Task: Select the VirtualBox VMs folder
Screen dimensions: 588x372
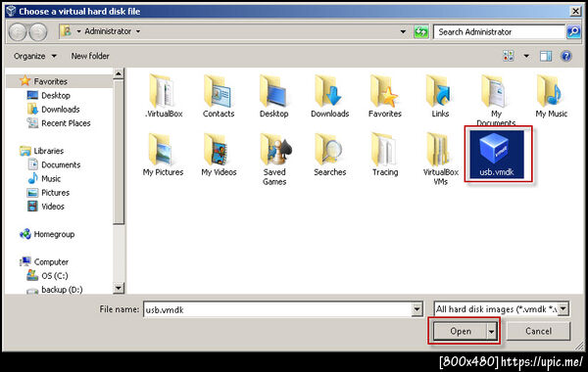Action: (x=441, y=159)
